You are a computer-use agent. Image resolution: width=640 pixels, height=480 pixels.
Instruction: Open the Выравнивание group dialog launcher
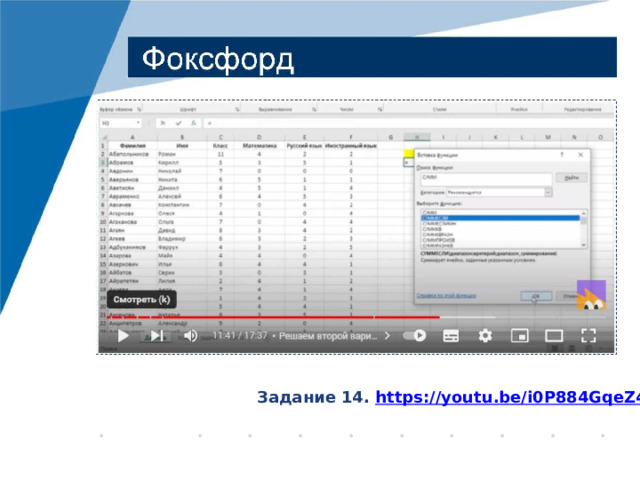click(x=314, y=109)
